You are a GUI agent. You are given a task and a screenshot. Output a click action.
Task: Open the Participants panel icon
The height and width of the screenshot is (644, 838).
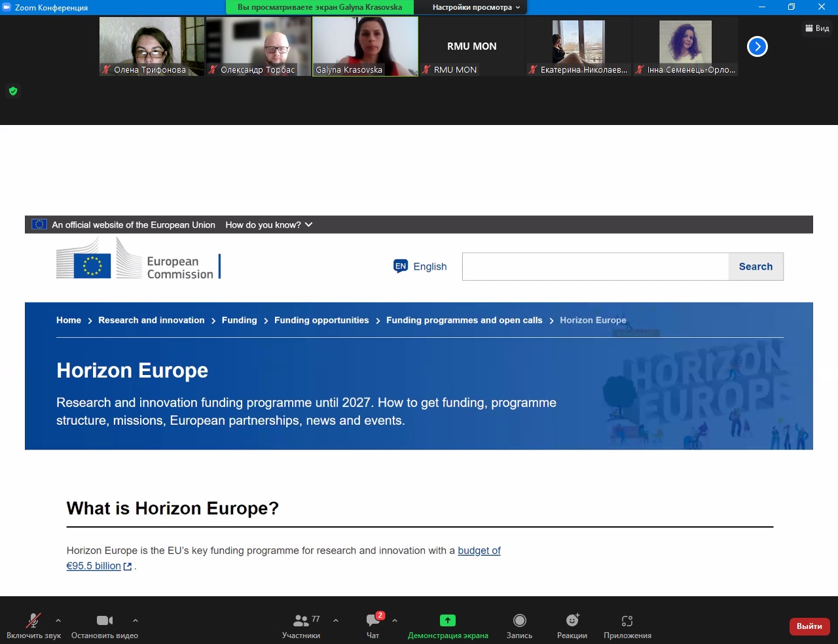[301, 620]
